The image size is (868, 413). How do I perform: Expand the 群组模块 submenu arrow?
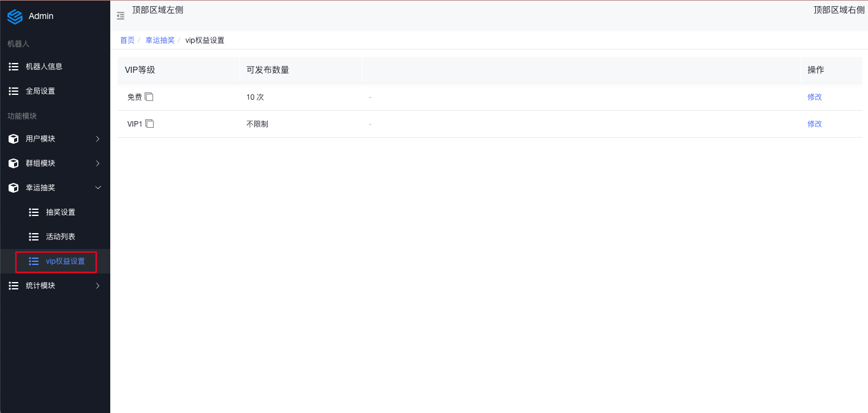point(98,163)
